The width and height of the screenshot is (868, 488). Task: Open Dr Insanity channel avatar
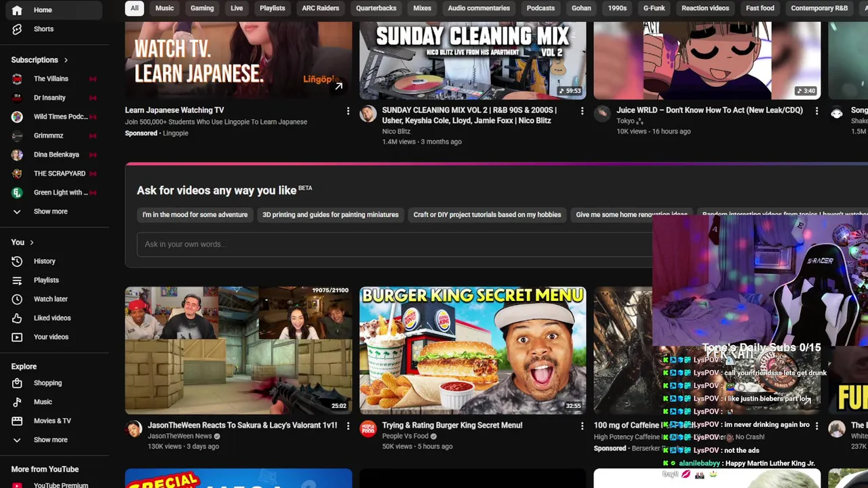point(17,98)
